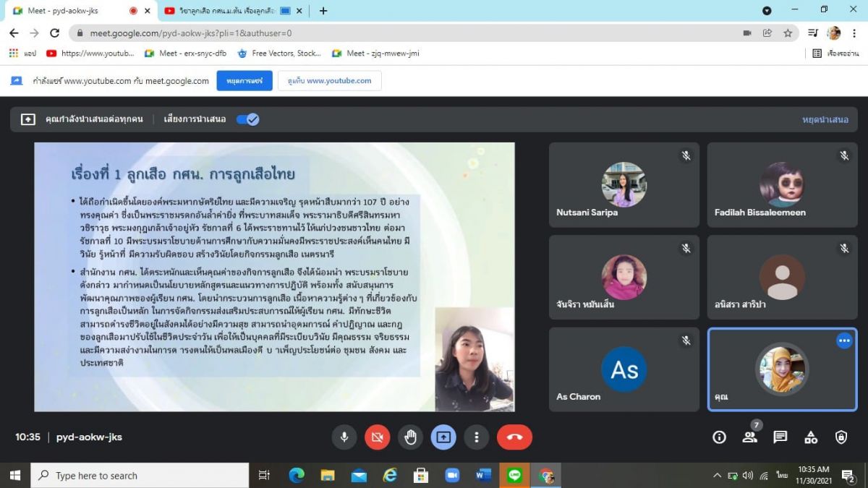Click the blue หยุดการแชร์ stop sharing button
The height and width of the screenshot is (488, 868).
tap(244, 80)
